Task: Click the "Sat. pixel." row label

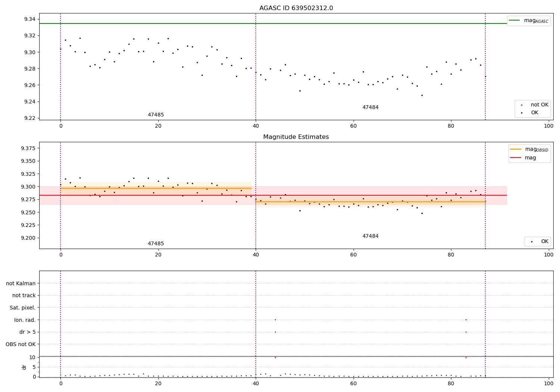Action: click(x=22, y=308)
